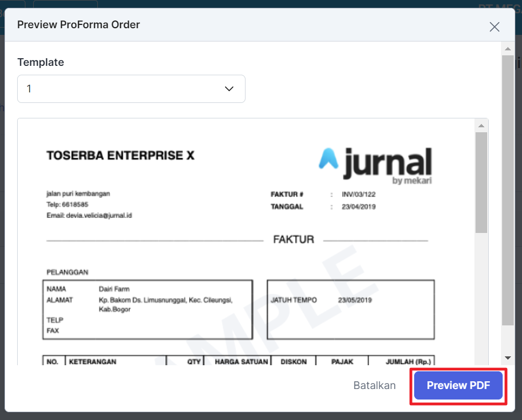Click the Kp. Bakom address text
Image resolution: width=522 pixels, height=420 pixels.
click(165, 305)
